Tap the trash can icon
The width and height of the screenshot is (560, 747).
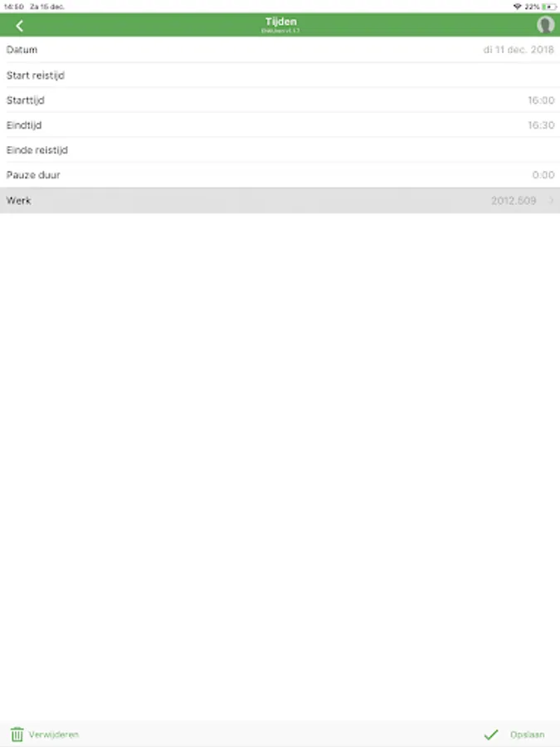(17, 735)
